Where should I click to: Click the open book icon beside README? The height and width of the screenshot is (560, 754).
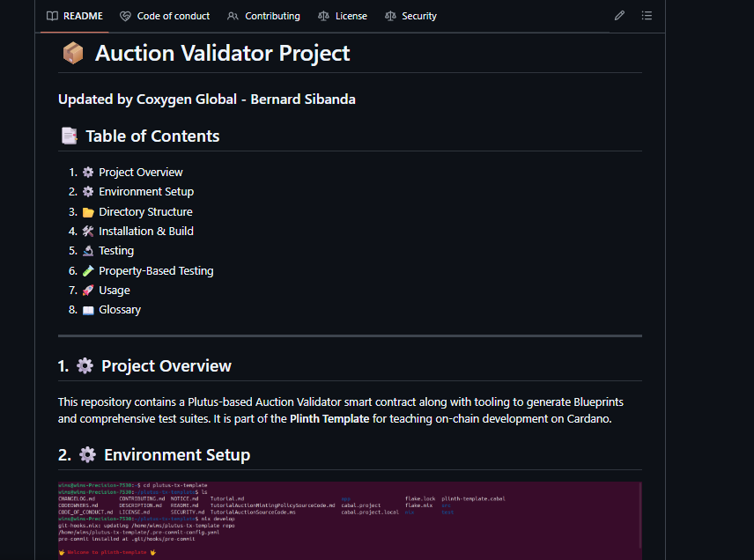tap(48, 15)
